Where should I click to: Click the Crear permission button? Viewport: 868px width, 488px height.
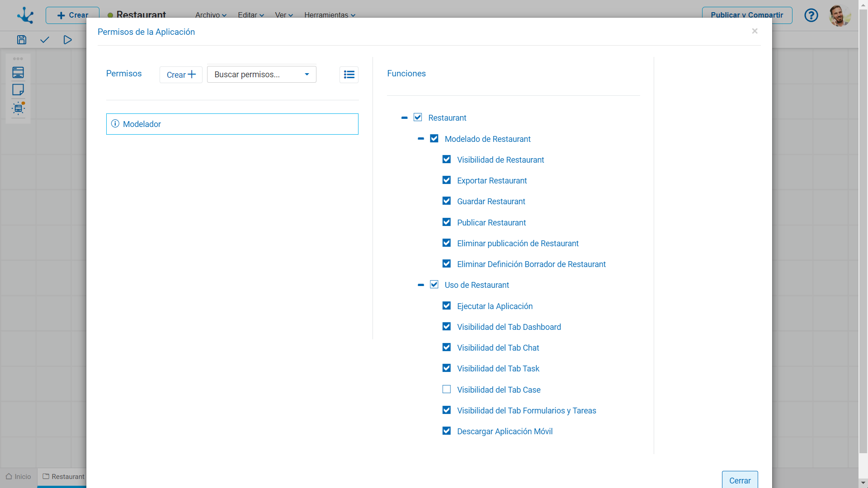[181, 75]
